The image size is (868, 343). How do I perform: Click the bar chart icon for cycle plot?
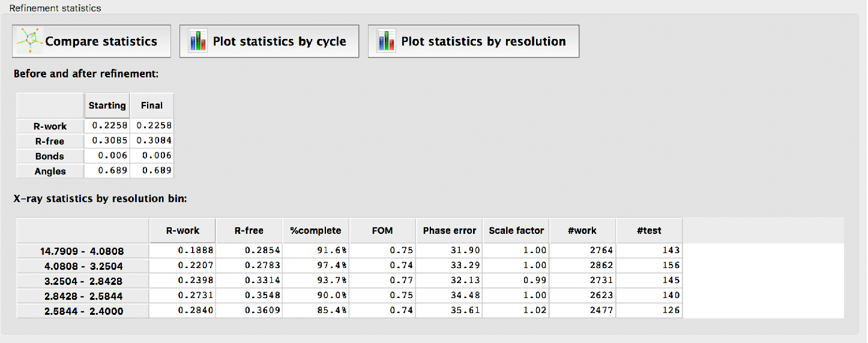coord(197,41)
